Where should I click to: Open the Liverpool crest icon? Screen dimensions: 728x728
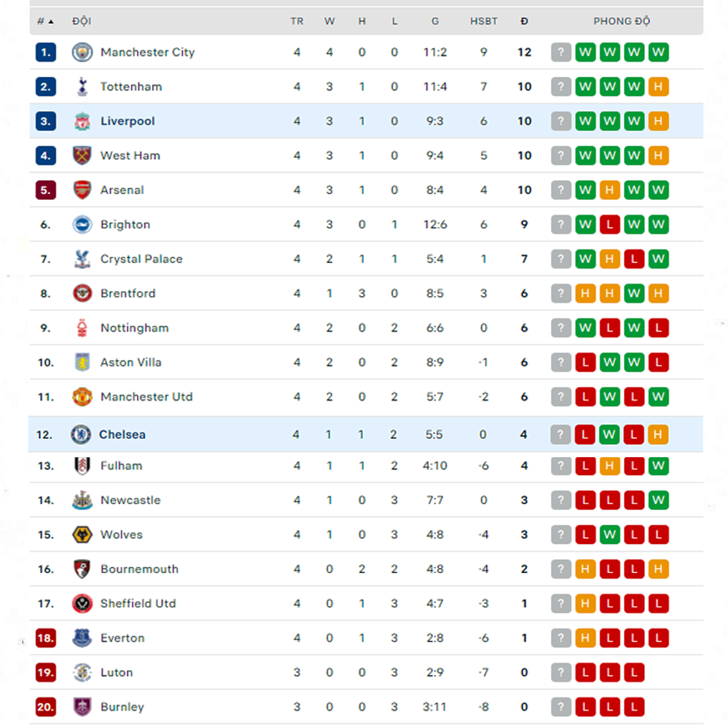[82, 121]
